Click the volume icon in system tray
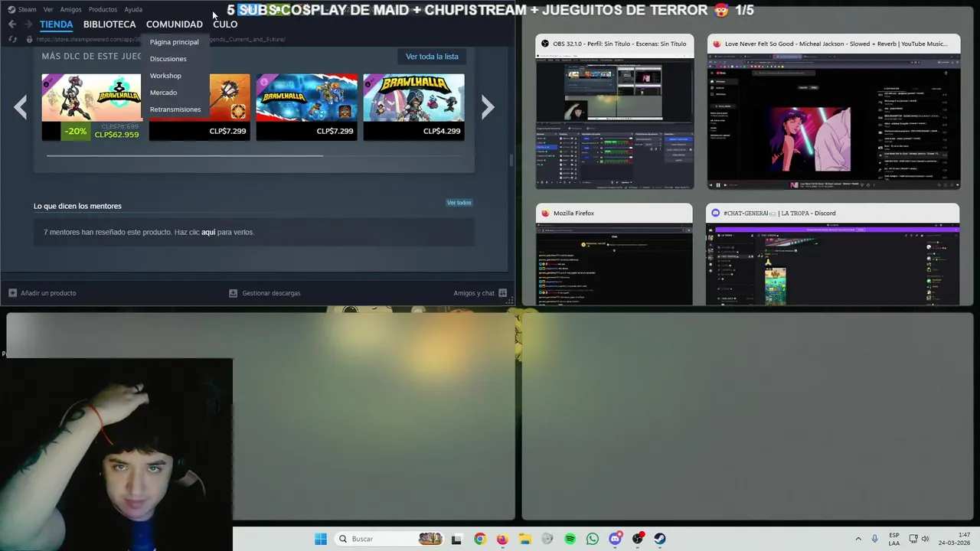980x551 pixels. (925, 539)
